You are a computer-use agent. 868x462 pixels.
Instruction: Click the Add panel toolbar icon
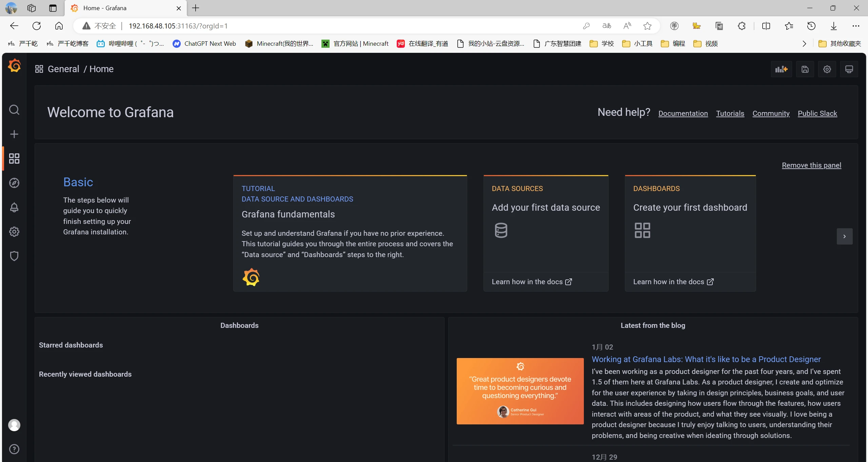781,69
